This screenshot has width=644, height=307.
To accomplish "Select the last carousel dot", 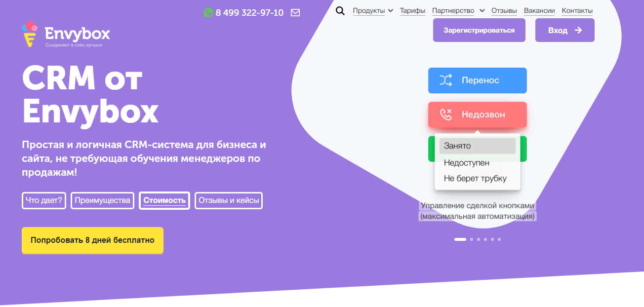I will pos(499,239).
